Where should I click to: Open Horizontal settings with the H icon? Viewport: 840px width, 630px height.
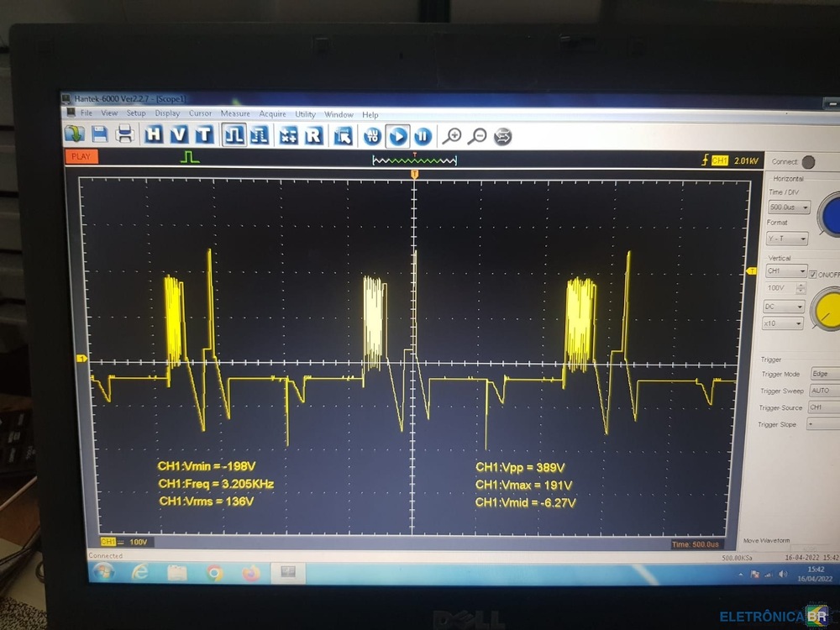pos(154,134)
